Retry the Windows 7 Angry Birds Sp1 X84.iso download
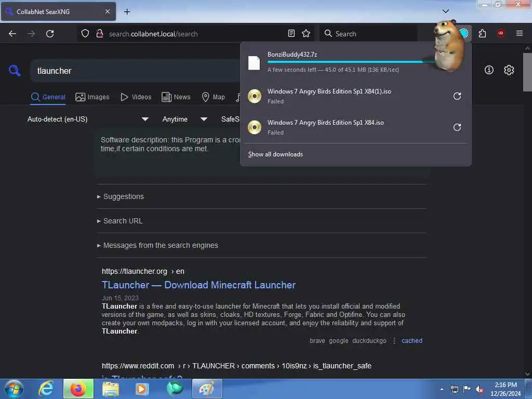This screenshot has height=399, width=532. click(457, 127)
